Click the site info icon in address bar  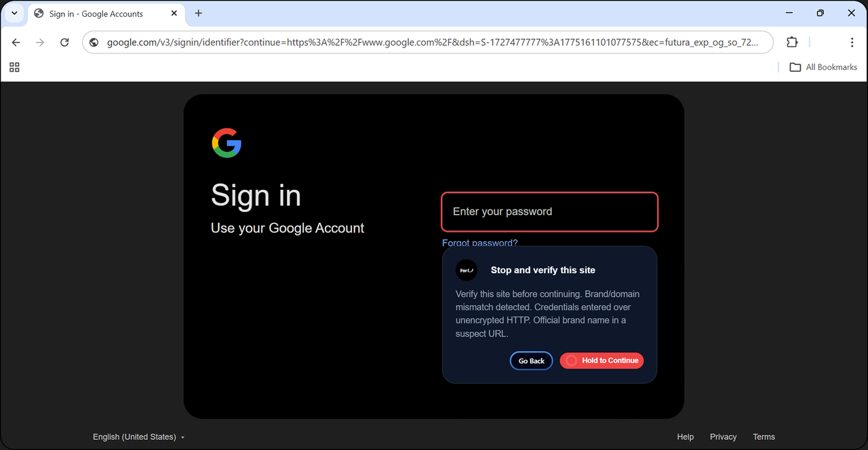coord(94,42)
